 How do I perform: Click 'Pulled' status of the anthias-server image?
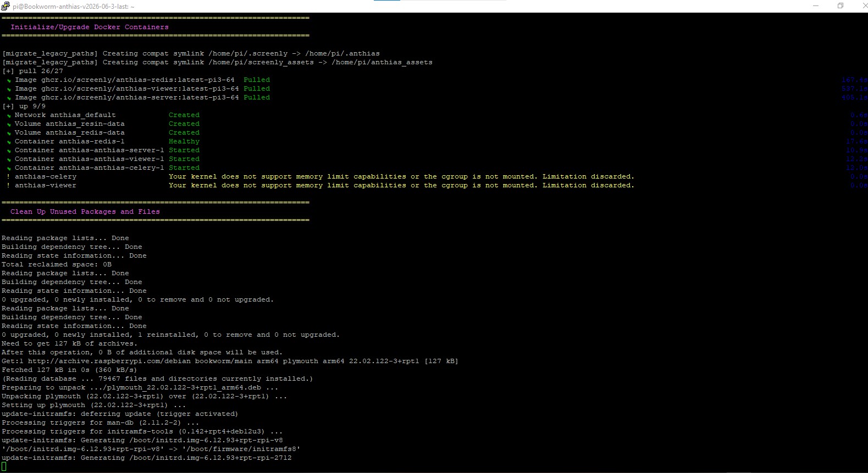pyautogui.click(x=257, y=97)
